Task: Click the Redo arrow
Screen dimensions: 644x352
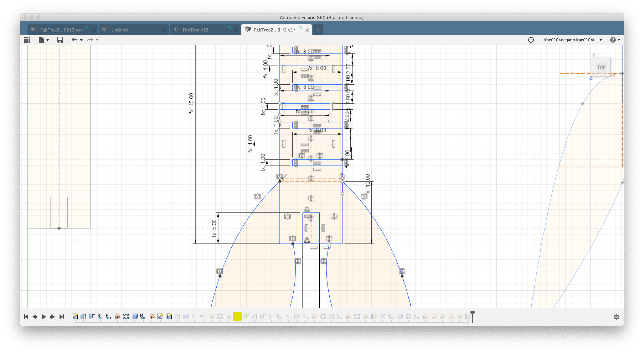Action: [x=90, y=40]
